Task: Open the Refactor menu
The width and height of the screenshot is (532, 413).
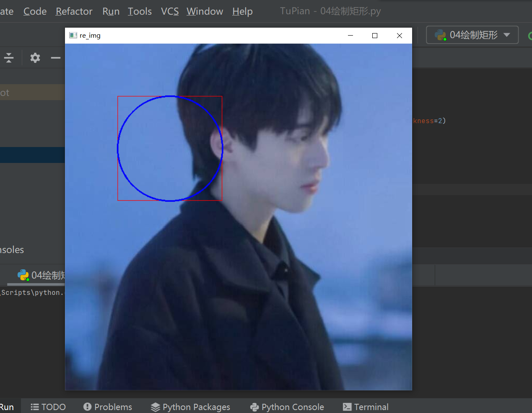Action: [74, 11]
